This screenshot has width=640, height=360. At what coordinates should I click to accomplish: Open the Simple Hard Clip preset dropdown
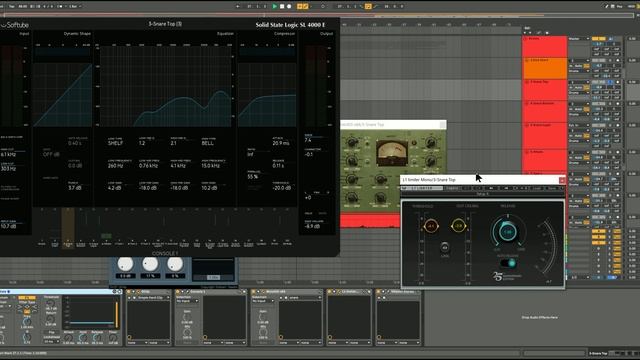(153, 298)
